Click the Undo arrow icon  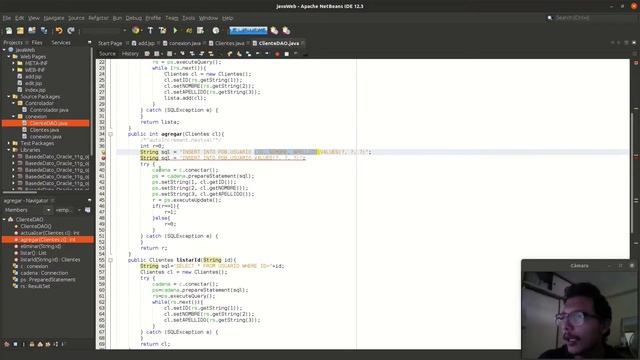click(x=59, y=31)
